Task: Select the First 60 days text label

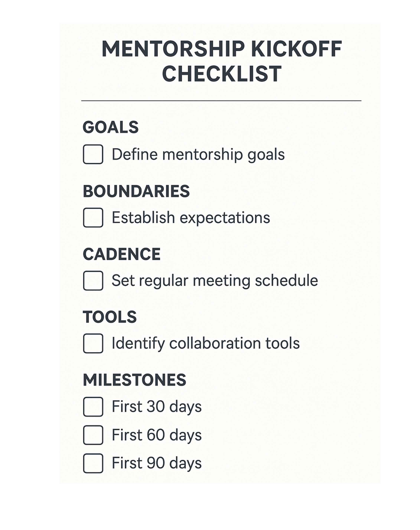Action: [x=157, y=435]
